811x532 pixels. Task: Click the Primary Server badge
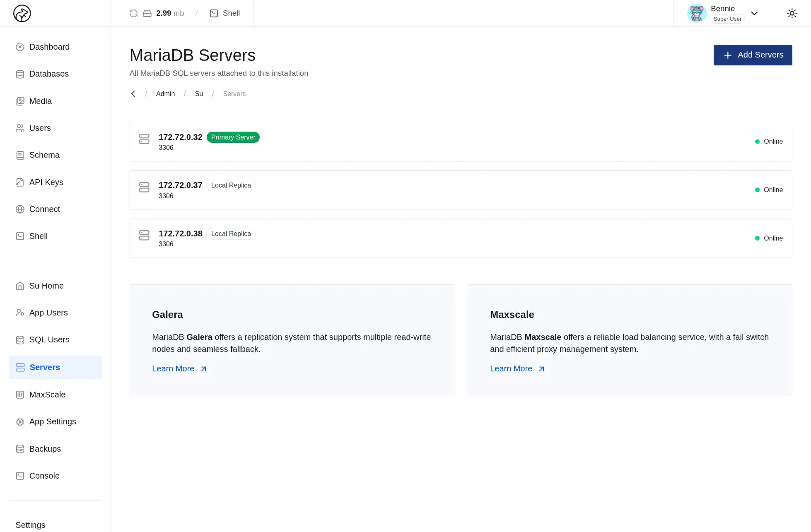coord(233,137)
